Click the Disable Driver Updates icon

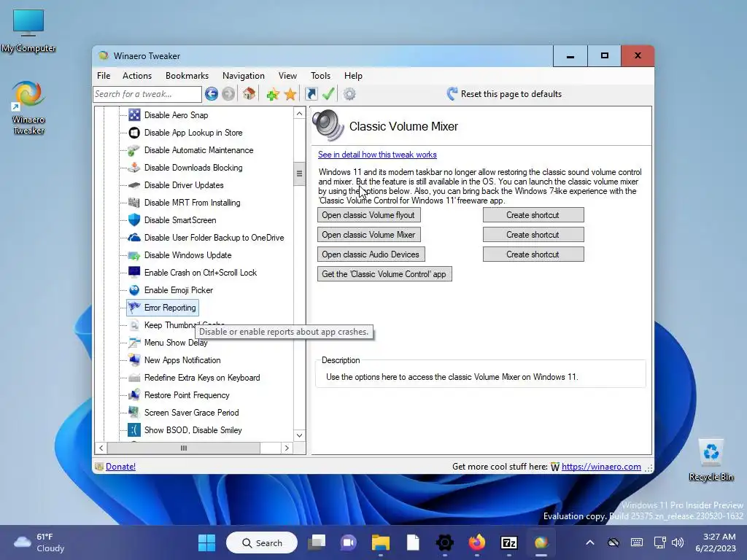tap(134, 185)
